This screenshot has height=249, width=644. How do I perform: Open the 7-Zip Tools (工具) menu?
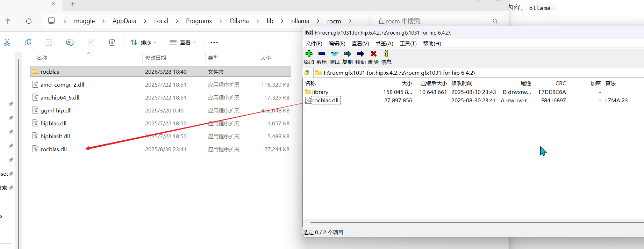click(x=408, y=43)
